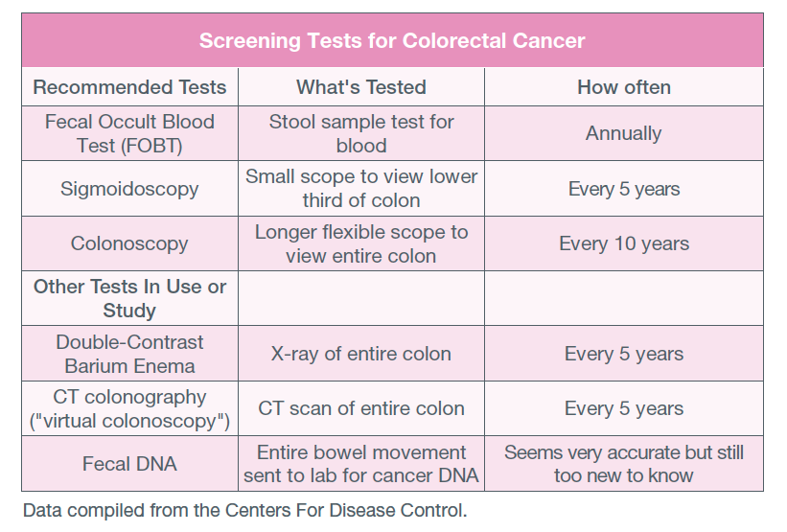This screenshot has height=532, width=787.
Task: Click the Other Tests In Use or Study heading
Action: coord(129,298)
